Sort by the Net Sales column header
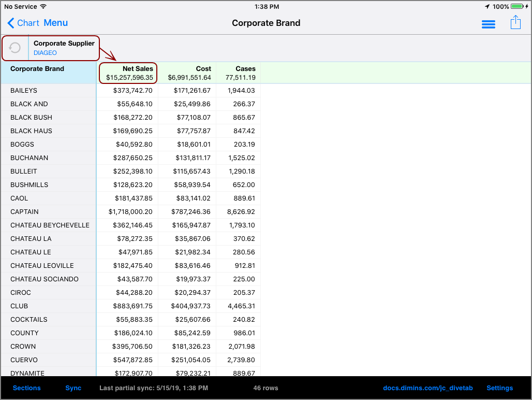 pos(128,73)
